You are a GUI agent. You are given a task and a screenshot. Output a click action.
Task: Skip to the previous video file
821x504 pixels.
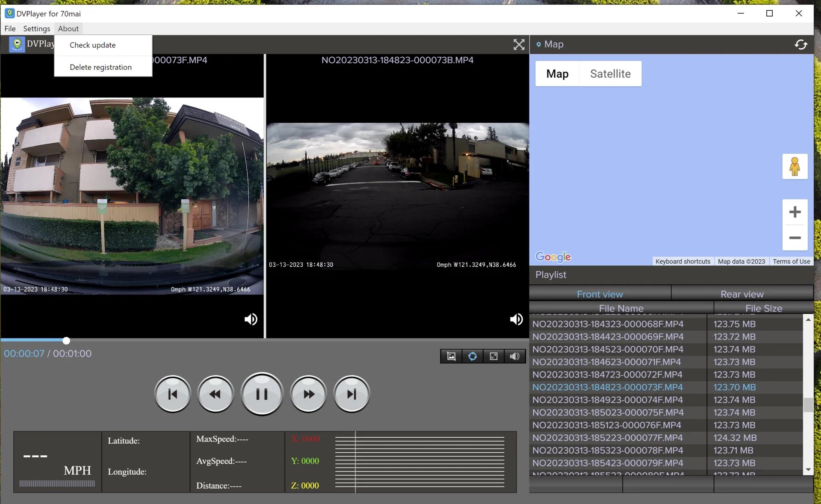point(173,394)
